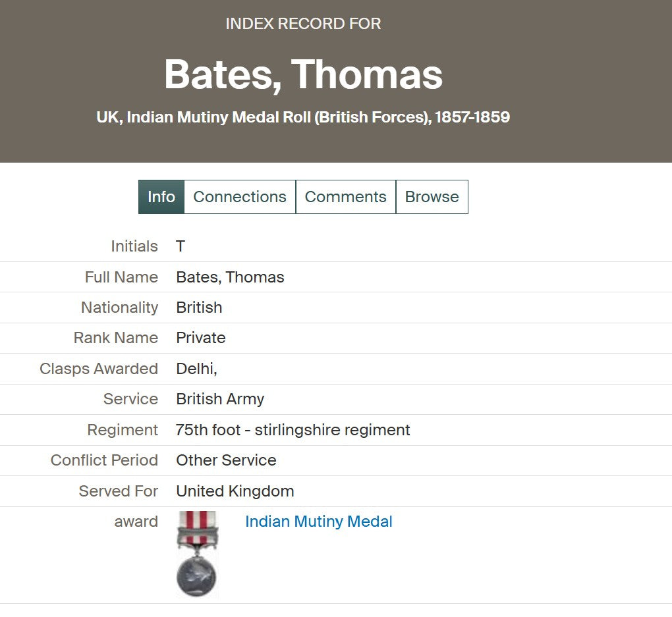Open the Indian Mutiny Medal link
This screenshot has width=672, height=617.
318,522
